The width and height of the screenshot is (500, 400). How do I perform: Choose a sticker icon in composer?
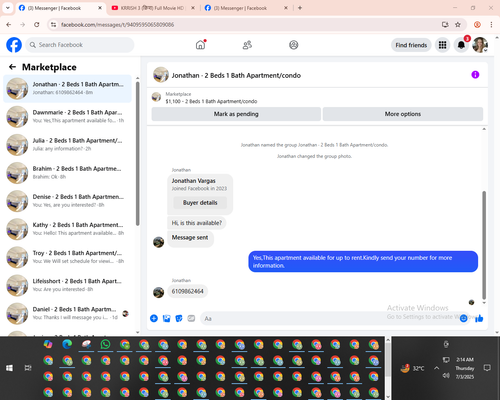tap(179, 318)
